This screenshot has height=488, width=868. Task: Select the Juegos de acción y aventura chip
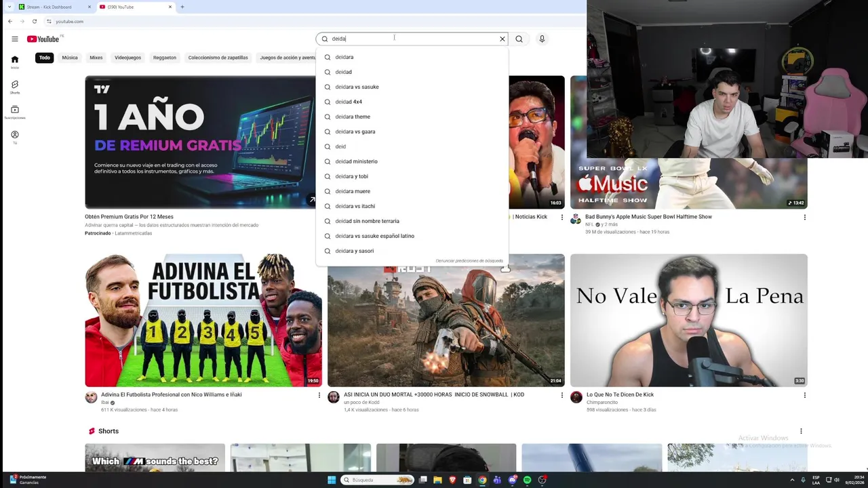click(x=288, y=58)
